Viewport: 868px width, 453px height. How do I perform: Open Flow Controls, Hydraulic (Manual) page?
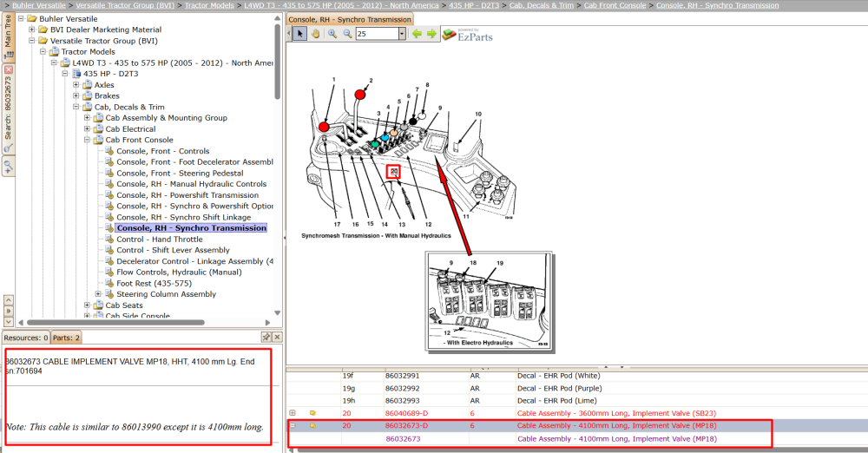179,272
